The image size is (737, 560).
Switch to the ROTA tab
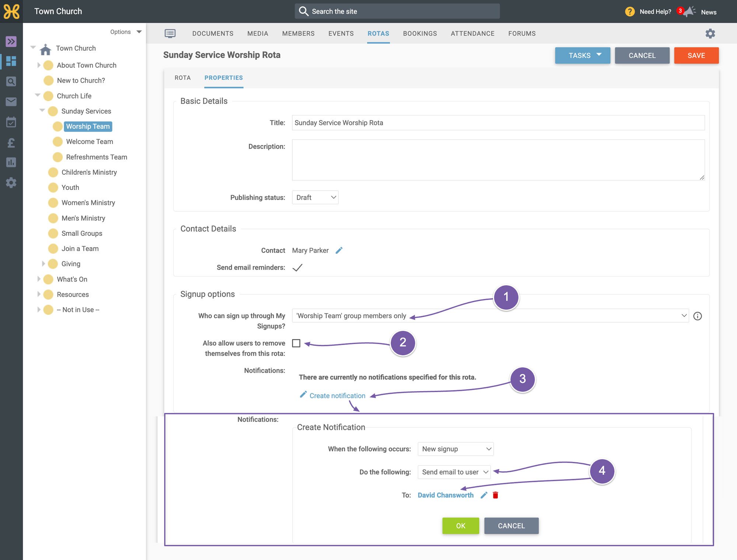pyautogui.click(x=183, y=78)
